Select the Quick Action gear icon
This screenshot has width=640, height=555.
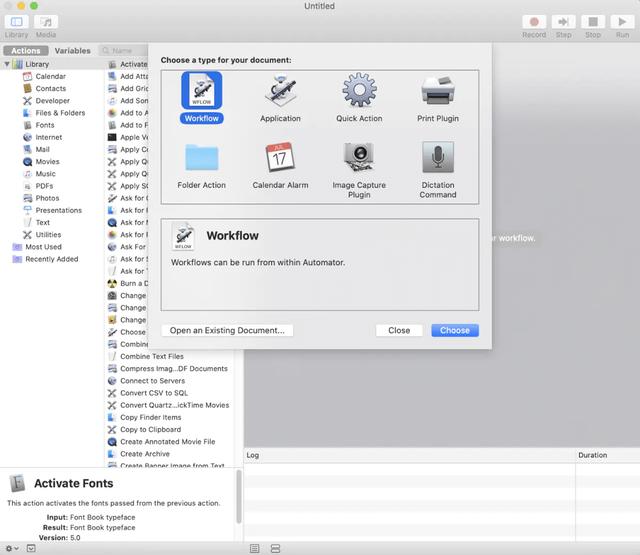(359, 90)
